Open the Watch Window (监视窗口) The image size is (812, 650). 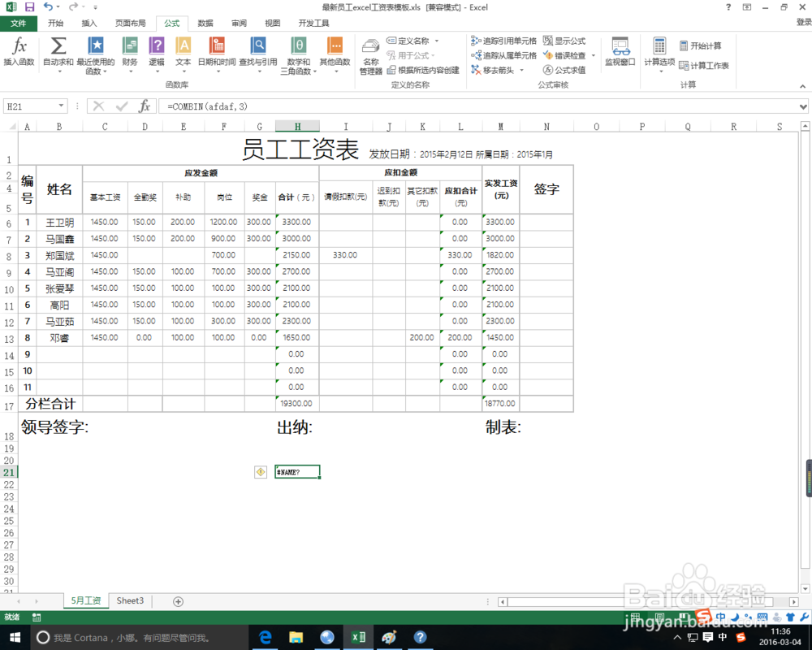618,54
